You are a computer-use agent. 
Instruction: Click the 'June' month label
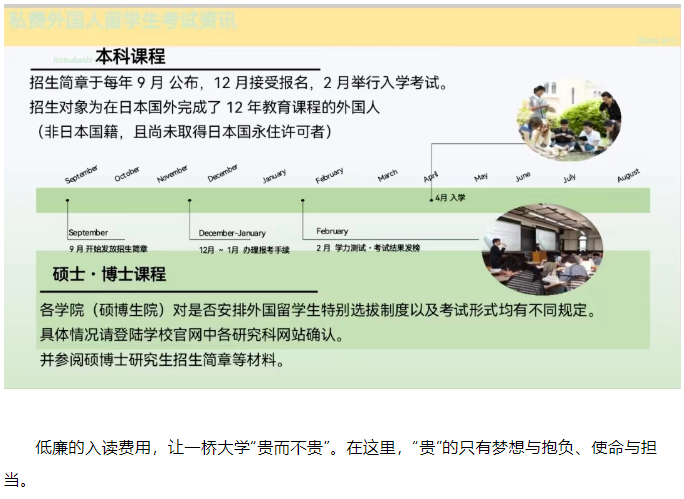coord(523,177)
